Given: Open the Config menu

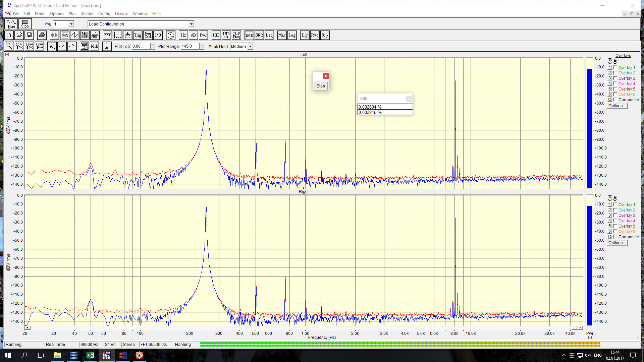Looking at the screenshot, I should coord(104,14).
